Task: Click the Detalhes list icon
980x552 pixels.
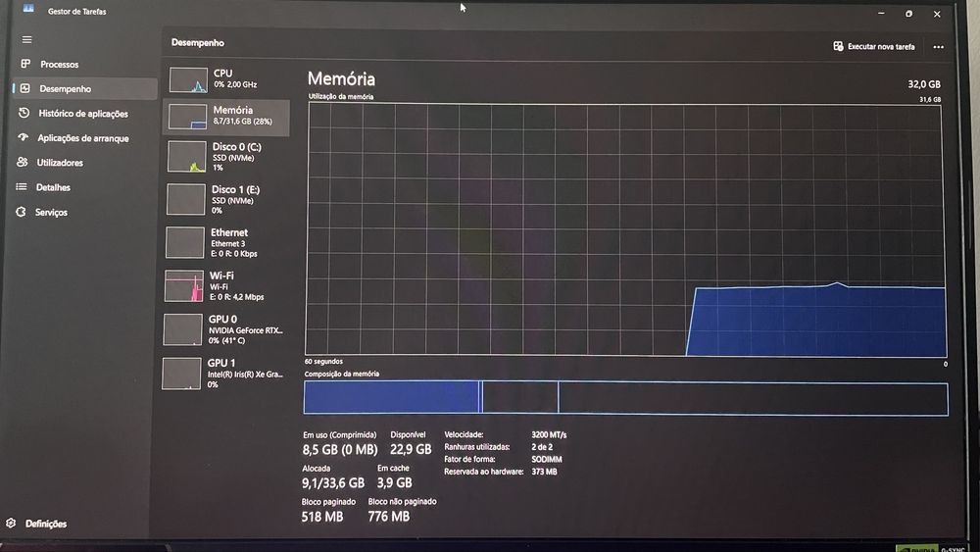Action: point(22,186)
